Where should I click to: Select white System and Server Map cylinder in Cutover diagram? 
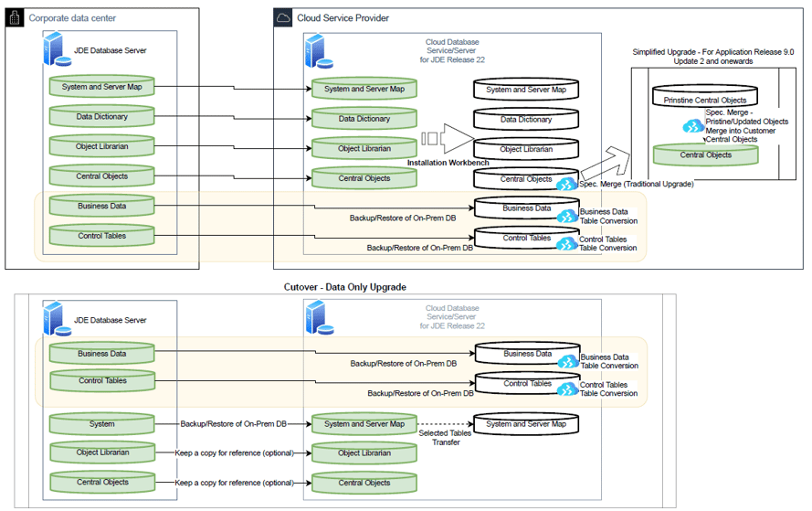click(x=526, y=423)
